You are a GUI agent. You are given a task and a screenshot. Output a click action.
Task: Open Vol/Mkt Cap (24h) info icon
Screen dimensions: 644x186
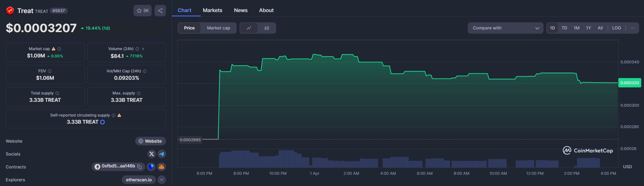point(145,71)
